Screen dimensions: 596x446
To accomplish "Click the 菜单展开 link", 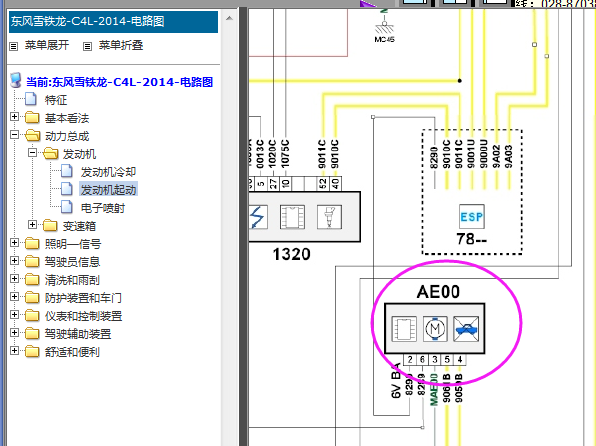I will click(47, 45).
